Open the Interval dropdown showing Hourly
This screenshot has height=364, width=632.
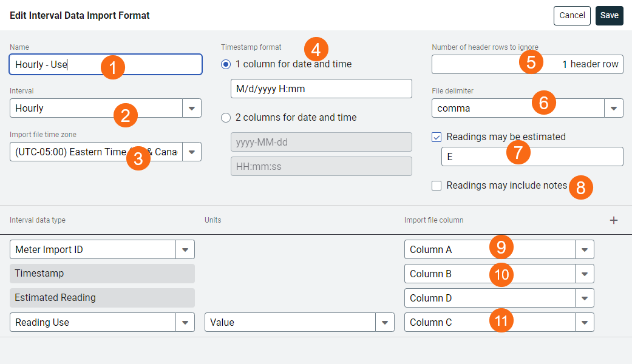[x=192, y=109]
